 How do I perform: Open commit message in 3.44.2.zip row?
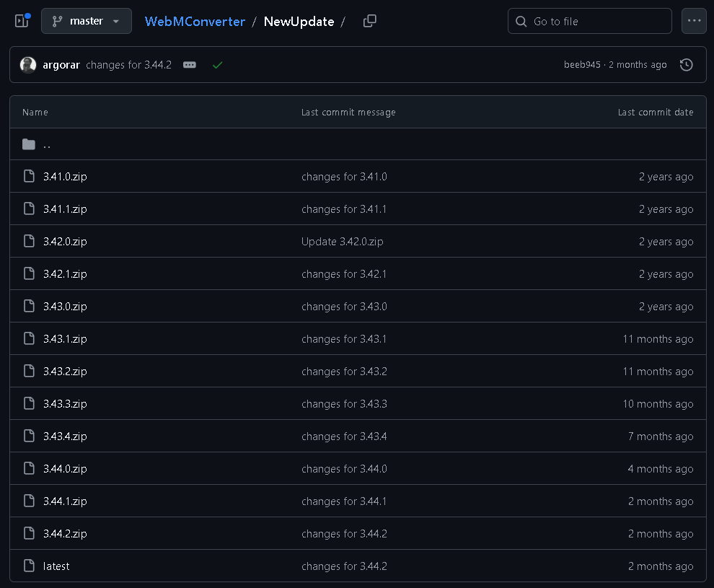pyautogui.click(x=344, y=533)
